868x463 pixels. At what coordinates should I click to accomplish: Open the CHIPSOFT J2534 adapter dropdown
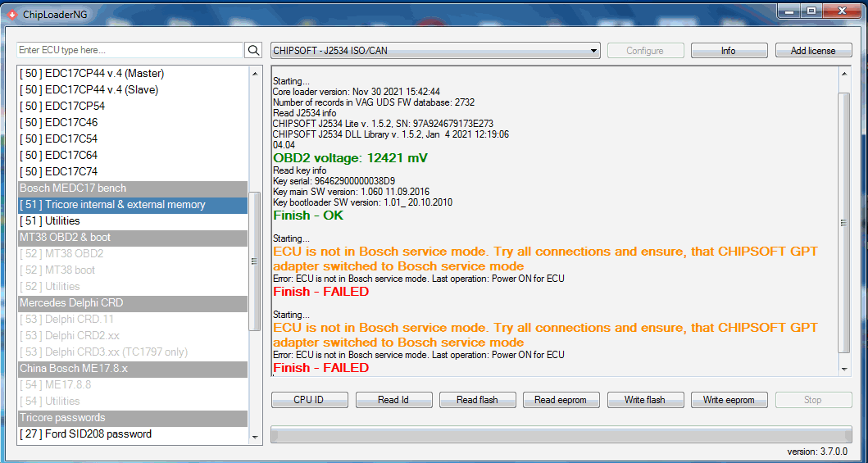[435, 51]
